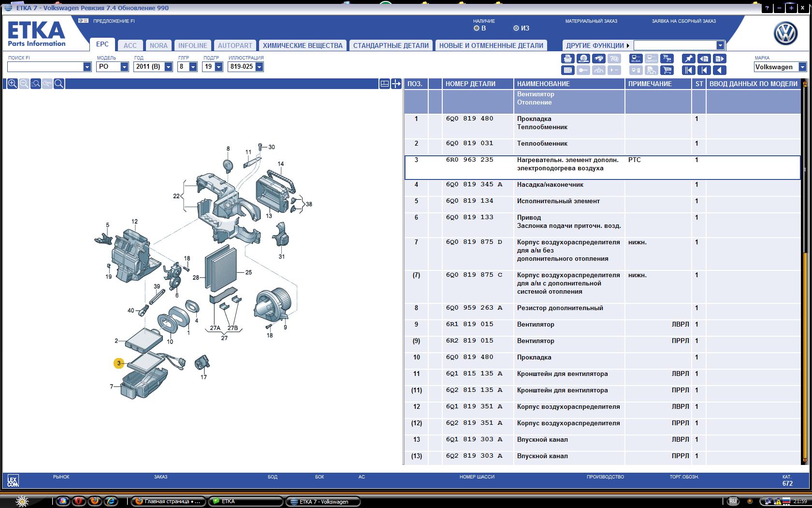Click the zoom in magnifier icon
Viewport: 812px width, 508px height.
[x=13, y=84]
